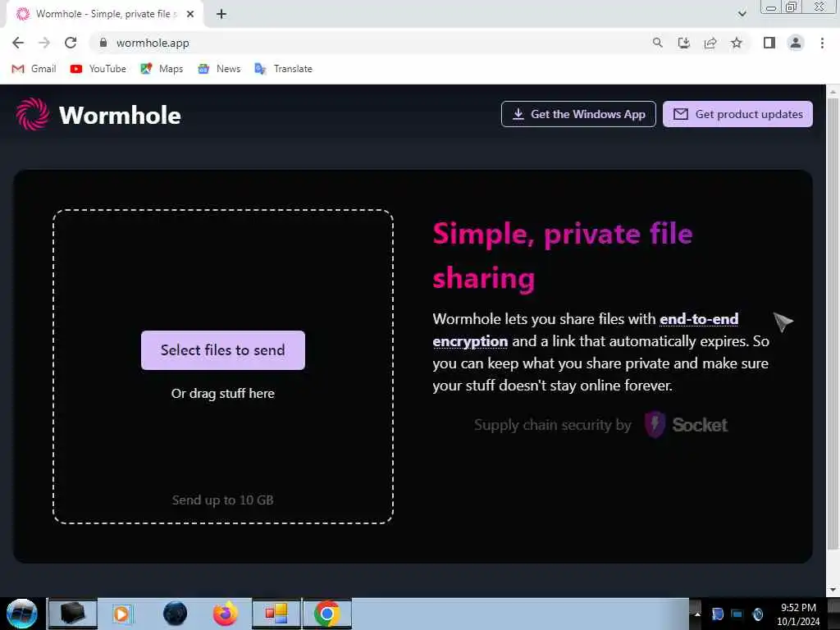Screen dimensions: 840x630
Task: Open the Maps bookmark
Action: [x=162, y=69]
